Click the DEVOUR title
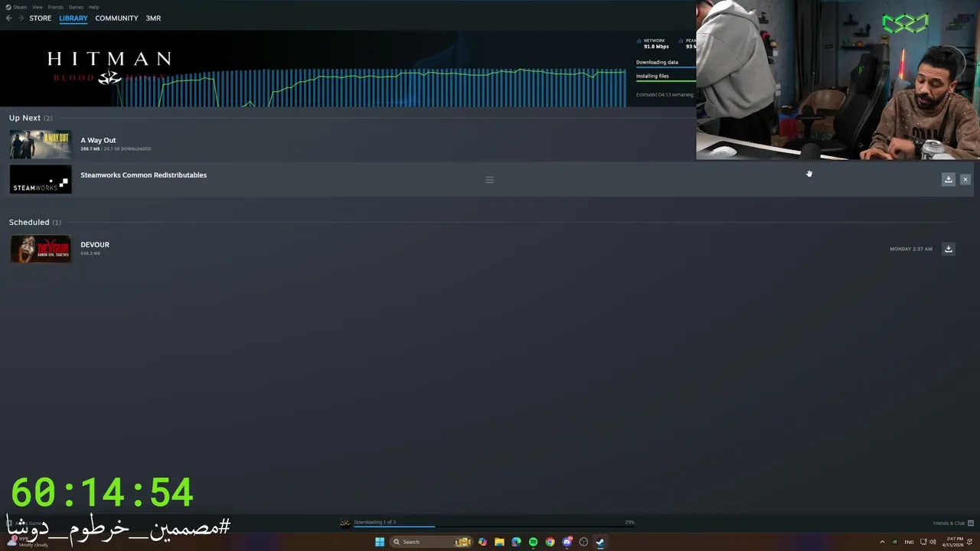Viewport: 980px width, 551px height. coord(95,245)
